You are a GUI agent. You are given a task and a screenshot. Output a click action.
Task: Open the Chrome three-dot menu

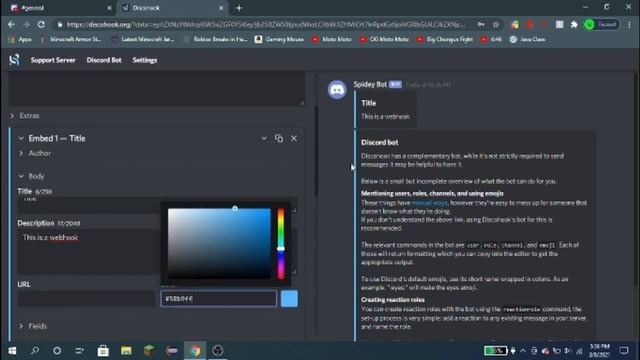click(x=629, y=24)
